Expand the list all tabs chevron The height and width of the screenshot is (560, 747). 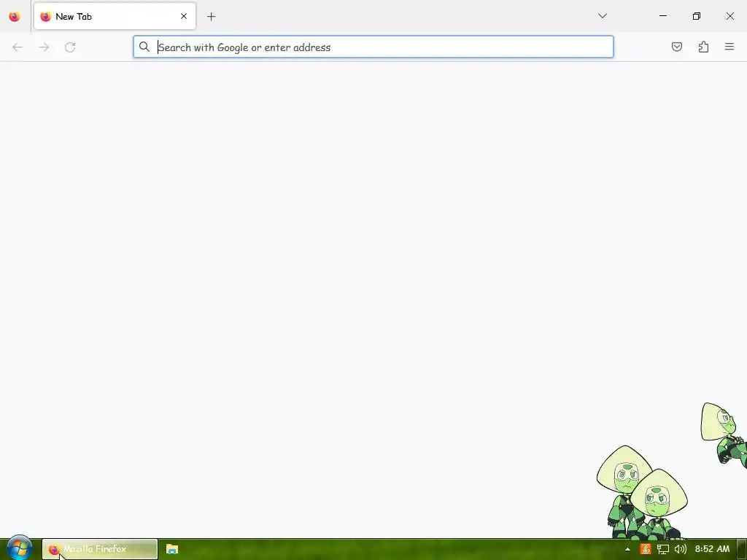(602, 16)
